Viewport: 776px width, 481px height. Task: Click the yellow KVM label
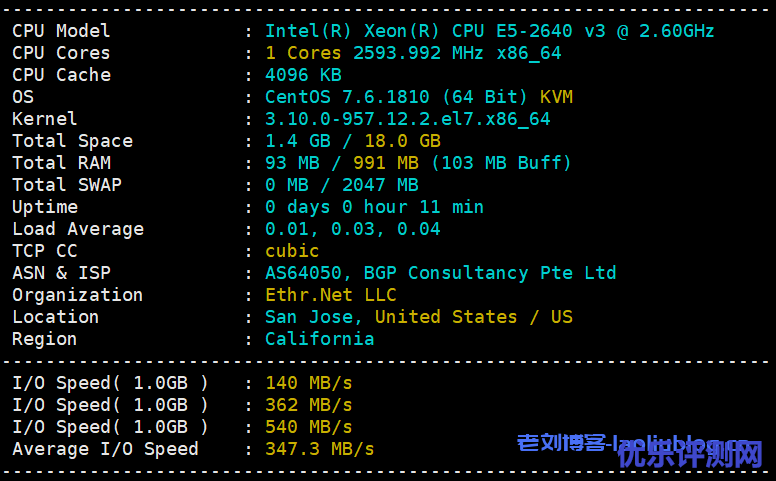pos(556,97)
